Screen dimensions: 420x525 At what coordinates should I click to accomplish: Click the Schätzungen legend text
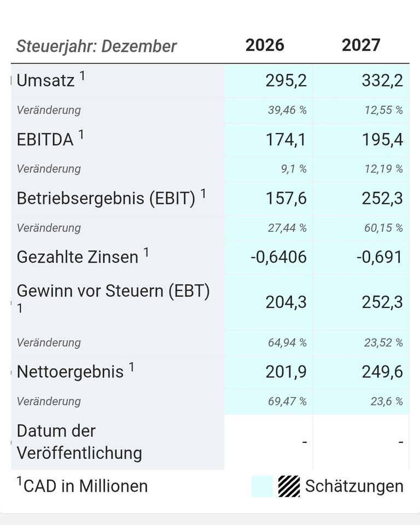[x=354, y=486]
